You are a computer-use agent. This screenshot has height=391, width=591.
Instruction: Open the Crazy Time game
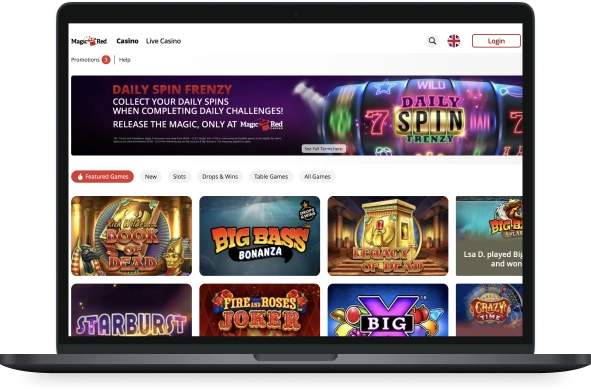pos(489,310)
